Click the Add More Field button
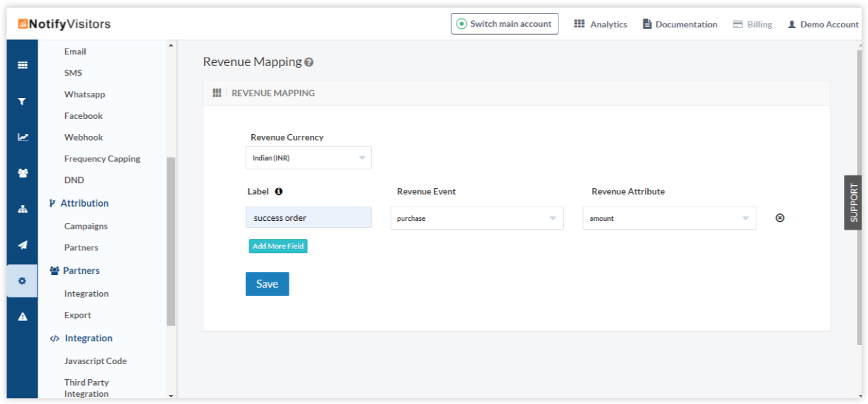 (278, 246)
